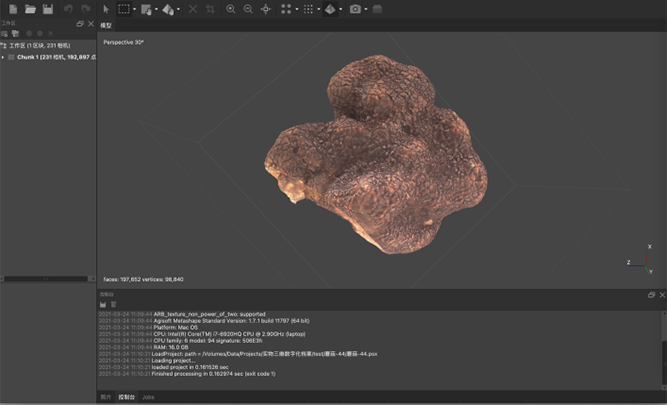
Task: Switch to the 照片 (Photos) tab
Action: [x=106, y=397]
